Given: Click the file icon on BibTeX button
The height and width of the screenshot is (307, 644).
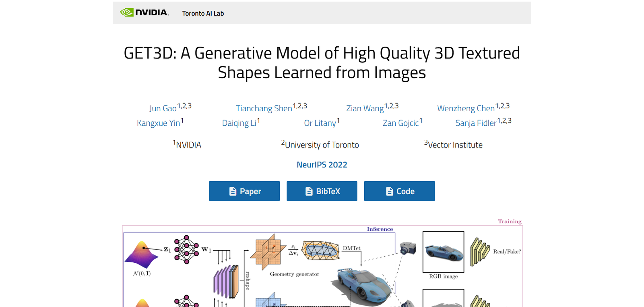Looking at the screenshot, I should 309,191.
